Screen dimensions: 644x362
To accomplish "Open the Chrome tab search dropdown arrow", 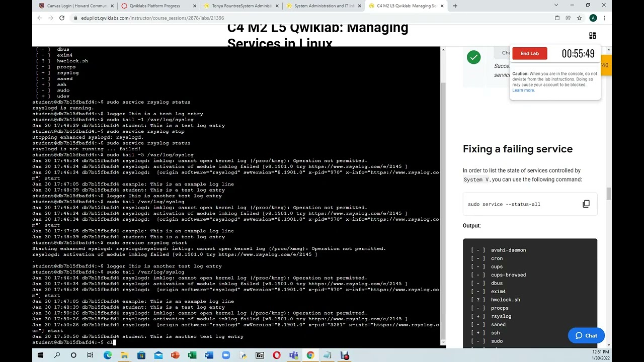I will 556,5.
